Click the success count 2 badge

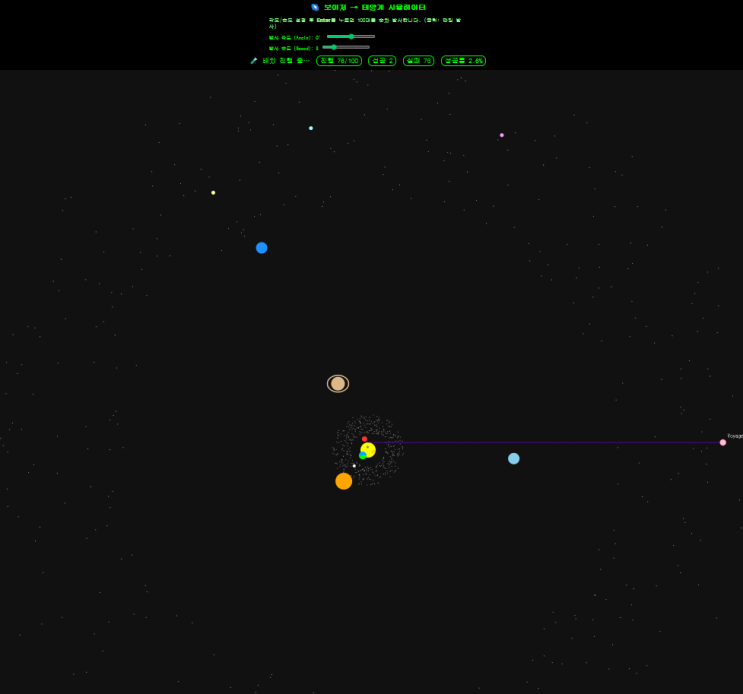382,61
